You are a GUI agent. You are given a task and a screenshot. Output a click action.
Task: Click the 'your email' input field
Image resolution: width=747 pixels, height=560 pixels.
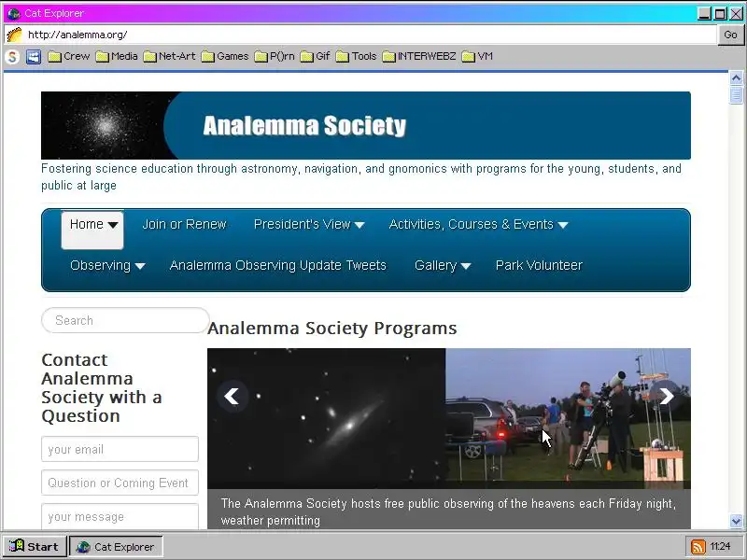(x=120, y=449)
